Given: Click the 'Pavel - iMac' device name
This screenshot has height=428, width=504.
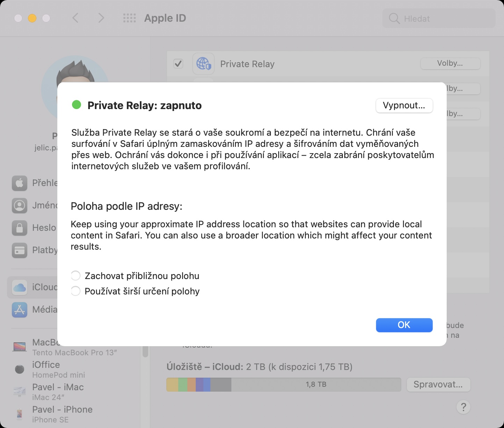Looking at the screenshot, I should 58,387.
